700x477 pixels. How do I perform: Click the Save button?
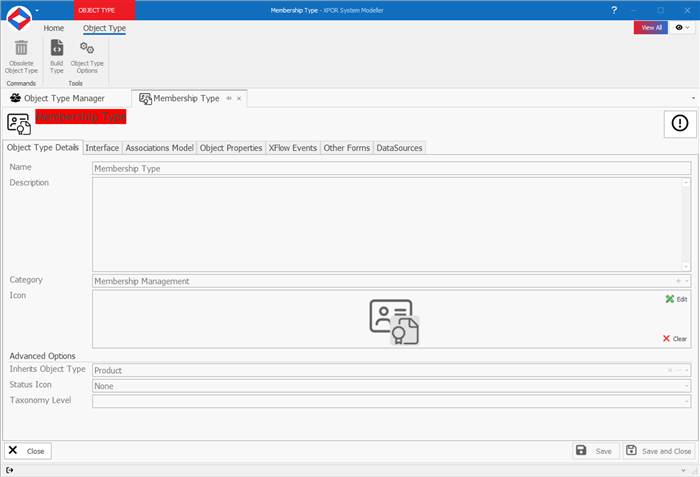(x=596, y=451)
